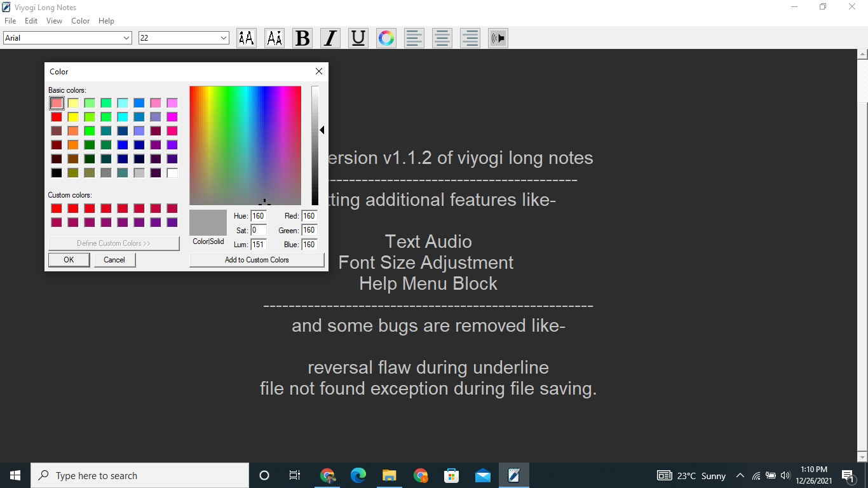Open the File menu
868x488 pixels.
coord(10,21)
